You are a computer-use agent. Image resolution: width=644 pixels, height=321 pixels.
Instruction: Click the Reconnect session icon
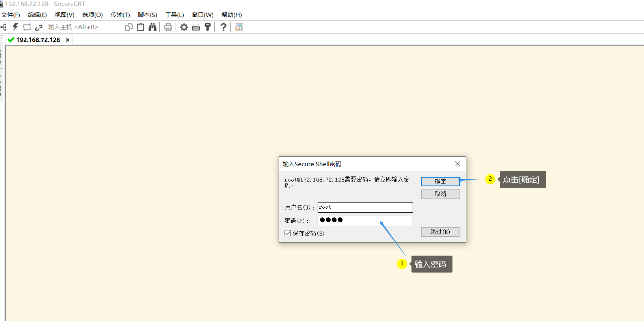point(27,27)
